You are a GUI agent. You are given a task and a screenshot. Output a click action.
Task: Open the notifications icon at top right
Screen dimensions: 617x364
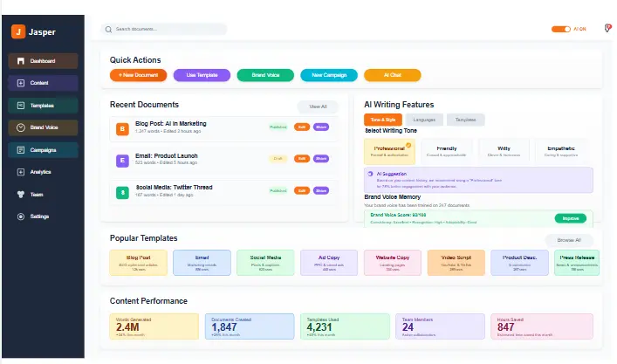coord(608,28)
